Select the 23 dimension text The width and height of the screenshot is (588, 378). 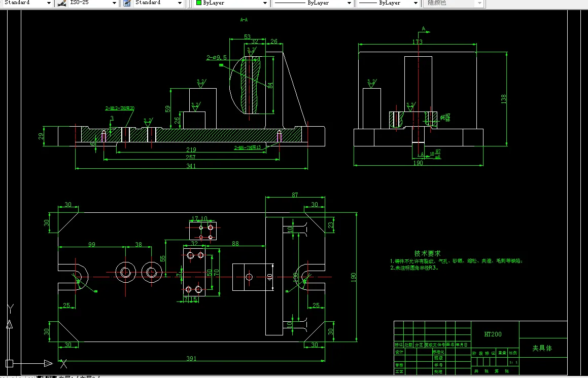pyautogui.click(x=330, y=225)
